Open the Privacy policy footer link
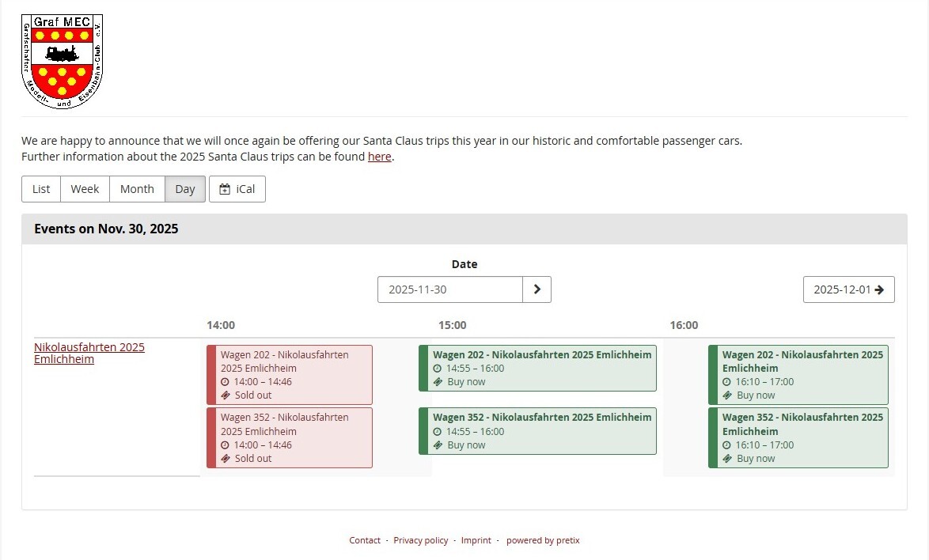Viewport: 929px width, 560px height. point(420,540)
